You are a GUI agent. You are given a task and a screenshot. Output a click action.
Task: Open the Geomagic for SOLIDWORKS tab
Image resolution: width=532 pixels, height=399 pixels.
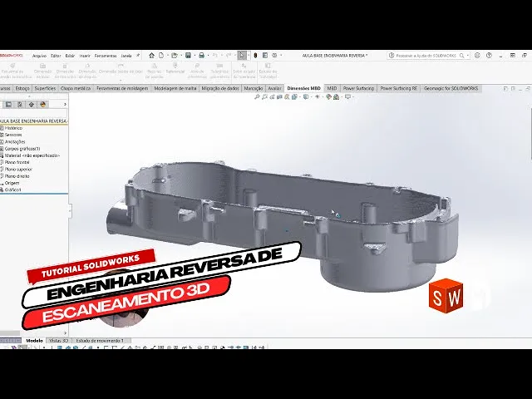[x=451, y=88]
